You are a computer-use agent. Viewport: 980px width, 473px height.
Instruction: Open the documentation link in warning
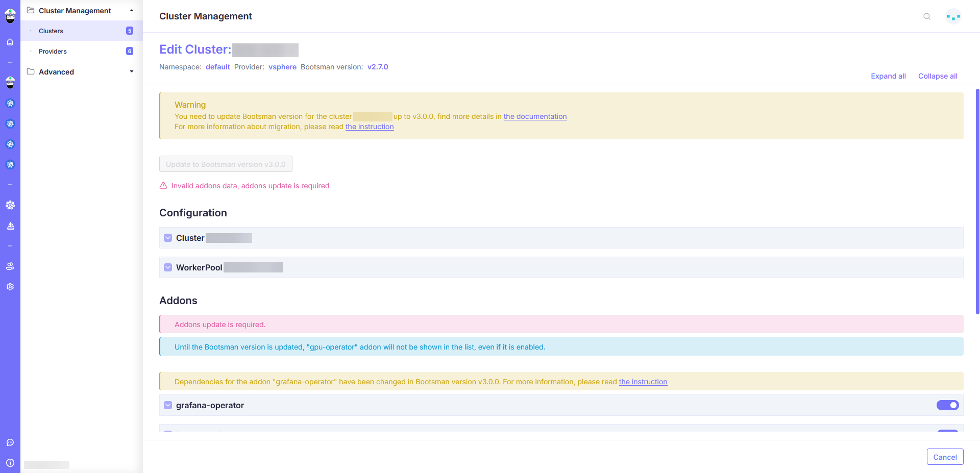click(535, 116)
